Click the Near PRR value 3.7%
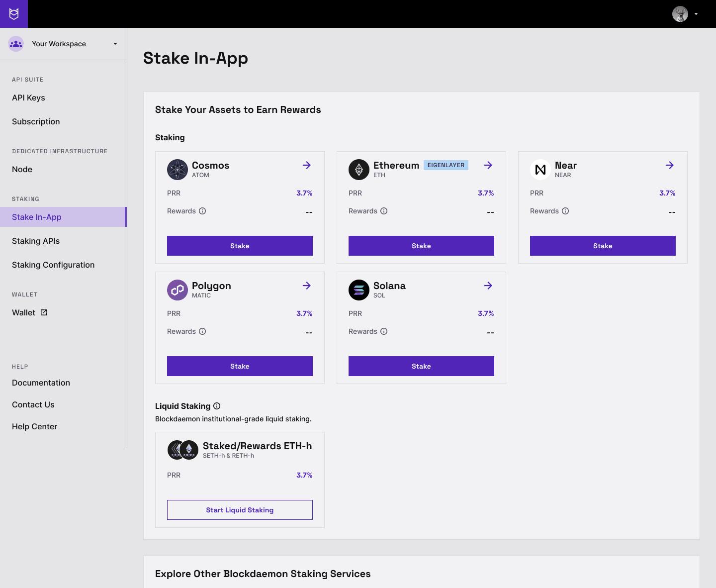This screenshot has width=716, height=588. point(667,193)
